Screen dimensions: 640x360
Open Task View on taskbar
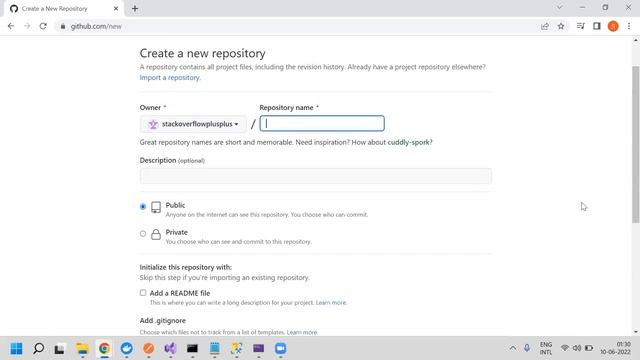(x=60, y=349)
